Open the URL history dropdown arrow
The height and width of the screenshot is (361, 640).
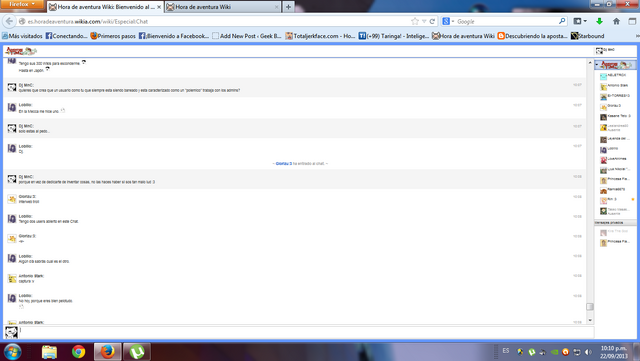pos(424,21)
